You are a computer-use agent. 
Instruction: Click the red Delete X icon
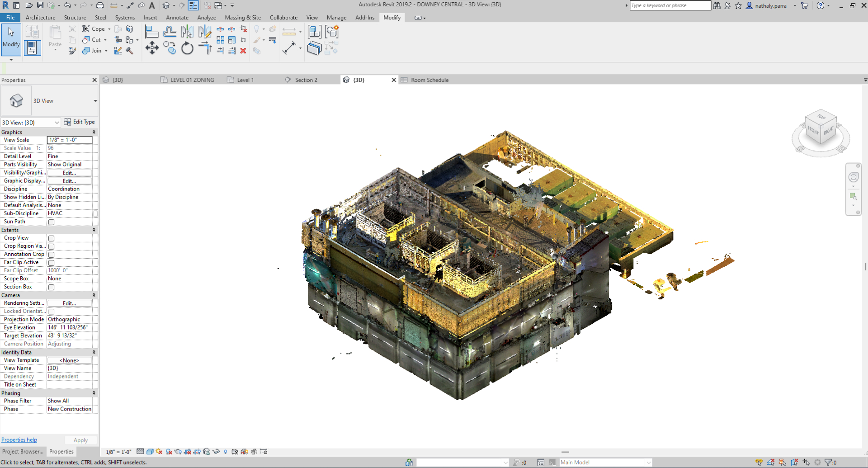coord(243,51)
